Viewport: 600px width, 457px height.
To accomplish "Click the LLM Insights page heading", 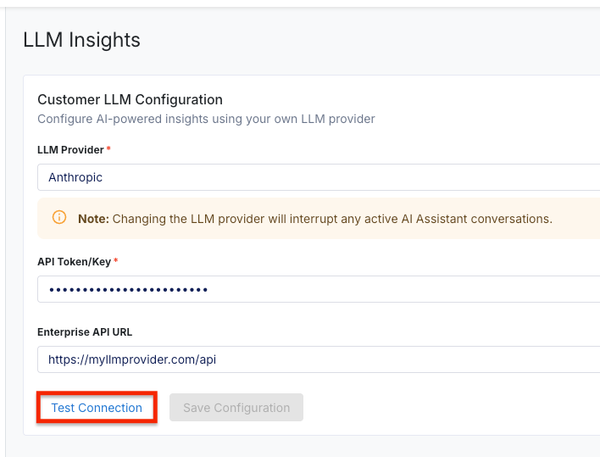I will tap(82, 40).
